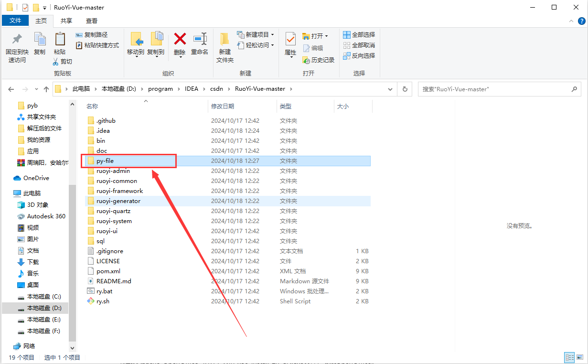Click the 属性 properties icon

(290, 39)
